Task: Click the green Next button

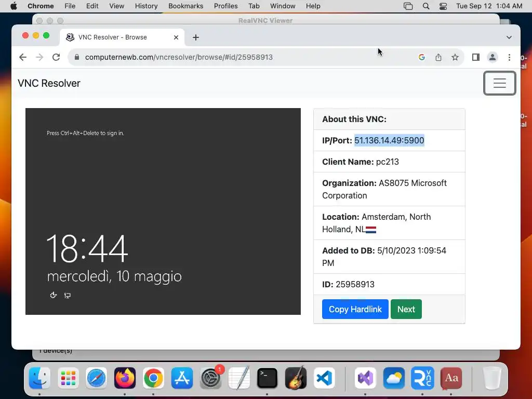Action: click(406, 309)
